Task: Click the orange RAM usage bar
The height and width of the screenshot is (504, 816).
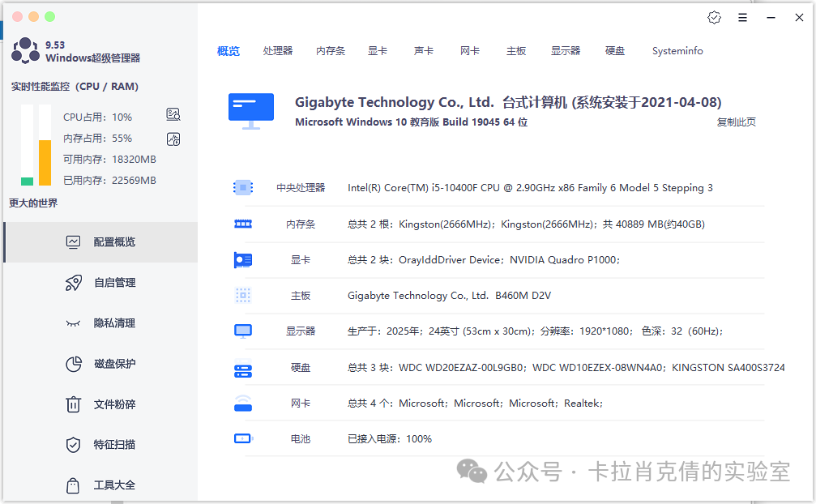Action: [45, 162]
